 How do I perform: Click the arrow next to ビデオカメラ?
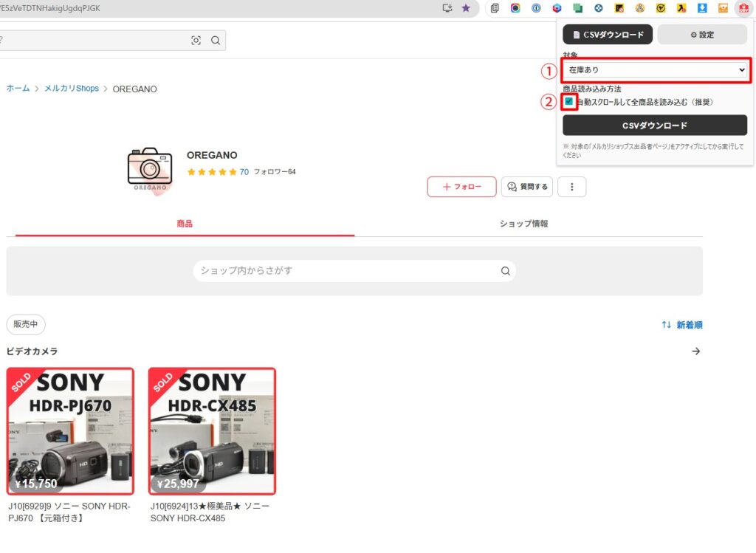pos(695,351)
